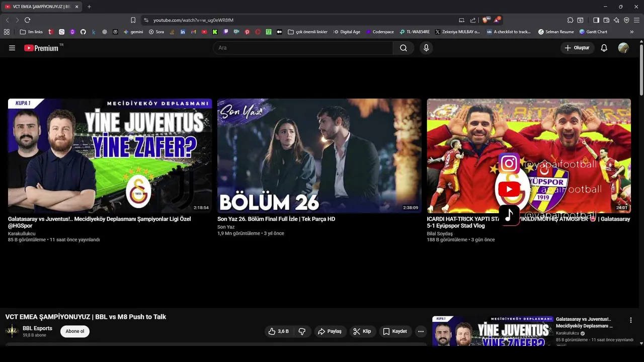Open the Brave Wallet icon
Screen dimensions: 644x362
click(x=606, y=20)
